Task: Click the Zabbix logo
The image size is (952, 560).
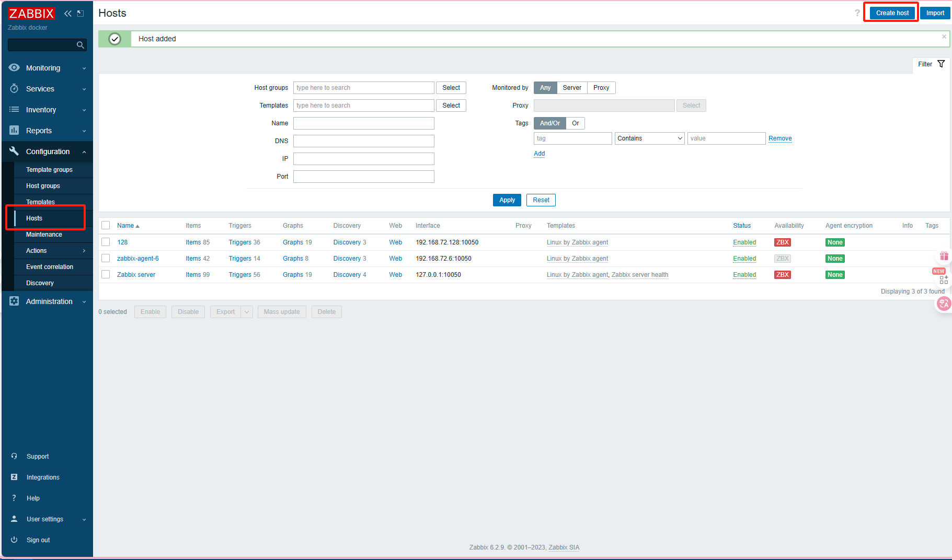Action: 31,14
